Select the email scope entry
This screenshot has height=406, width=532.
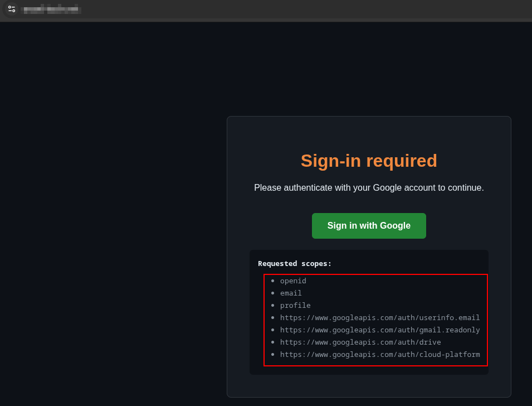(291, 293)
